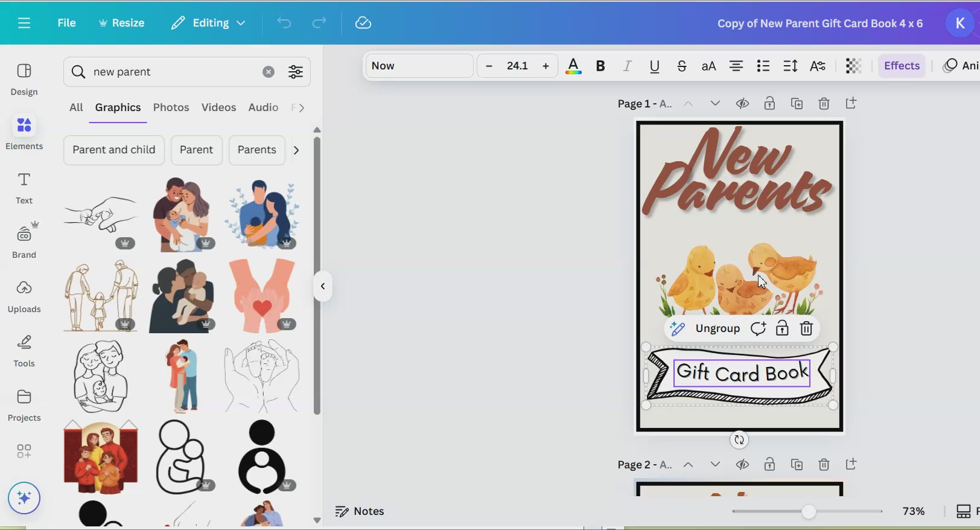The image size is (980, 530).
Task: Open Magic Edit on floating toolbar
Action: tap(678, 328)
